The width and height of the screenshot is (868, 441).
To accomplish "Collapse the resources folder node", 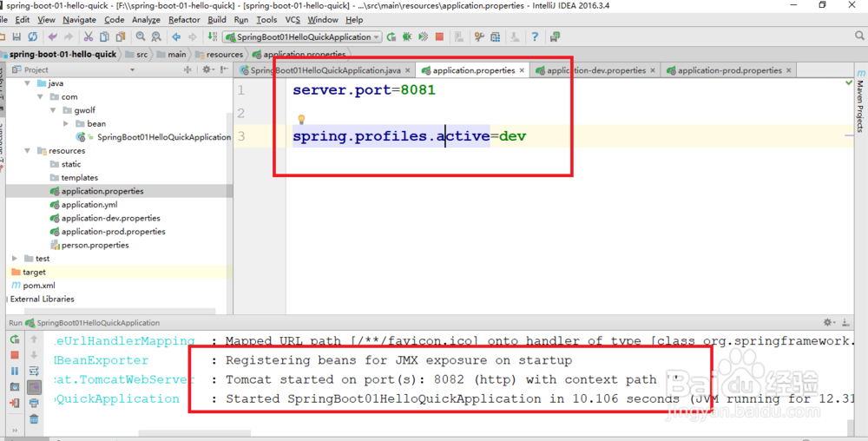I will 27,150.
